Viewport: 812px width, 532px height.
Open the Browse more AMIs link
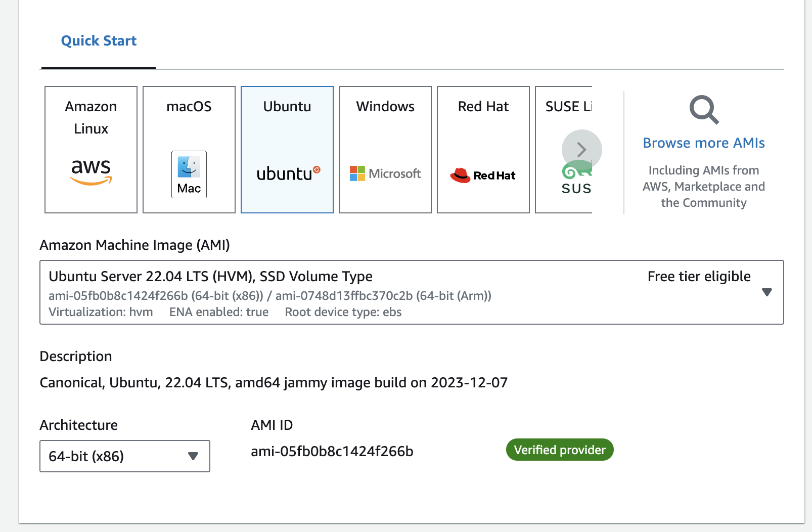(704, 143)
